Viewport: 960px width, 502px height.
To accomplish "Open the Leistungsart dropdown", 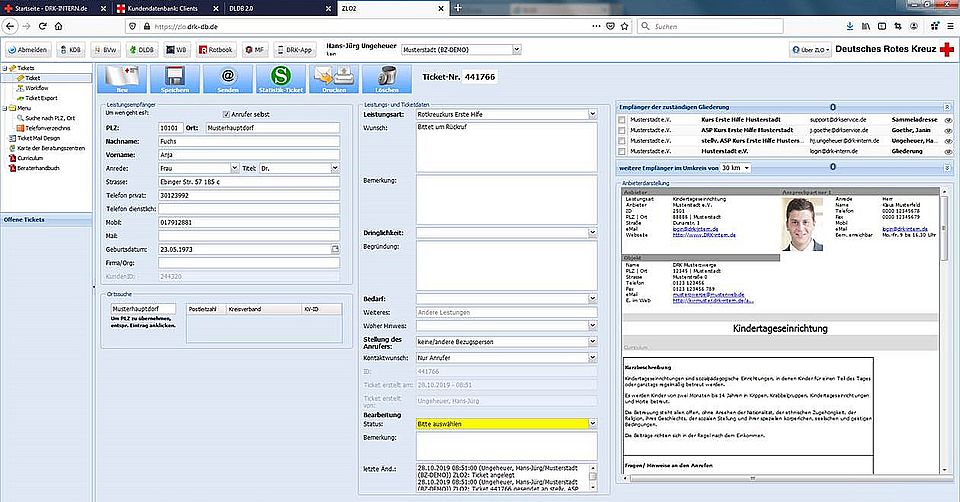I will pyautogui.click(x=592, y=115).
